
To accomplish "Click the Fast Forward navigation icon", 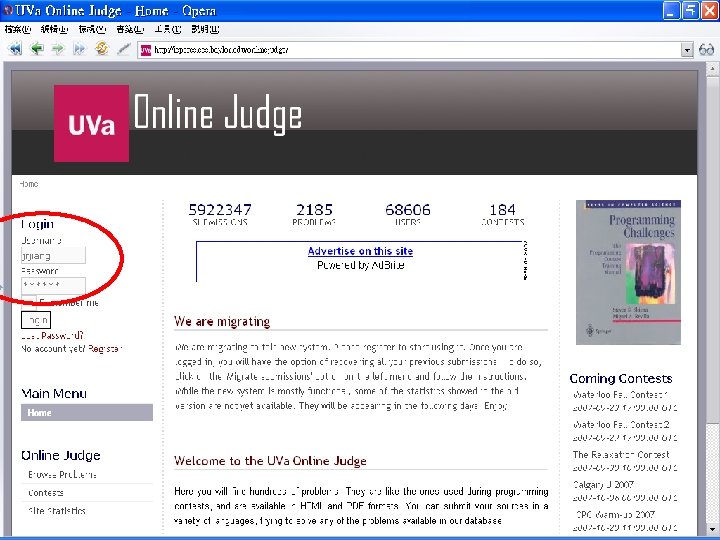I will [79, 49].
